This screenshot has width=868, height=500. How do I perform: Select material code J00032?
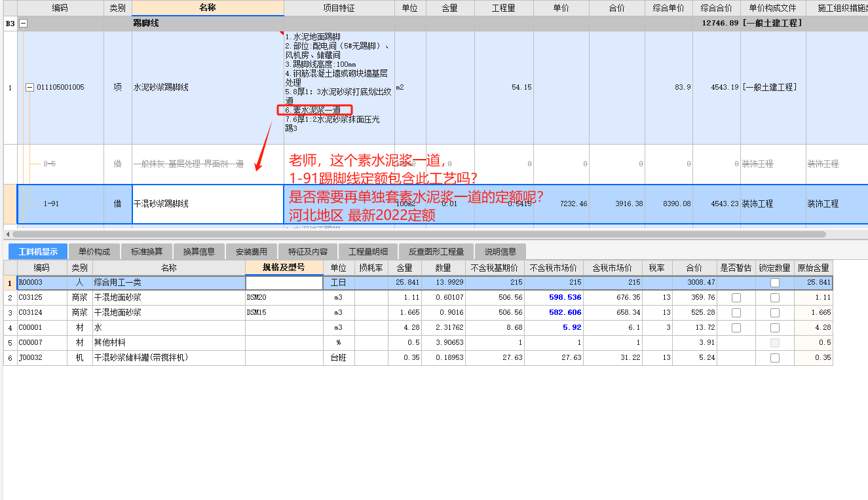click(43, 358)
